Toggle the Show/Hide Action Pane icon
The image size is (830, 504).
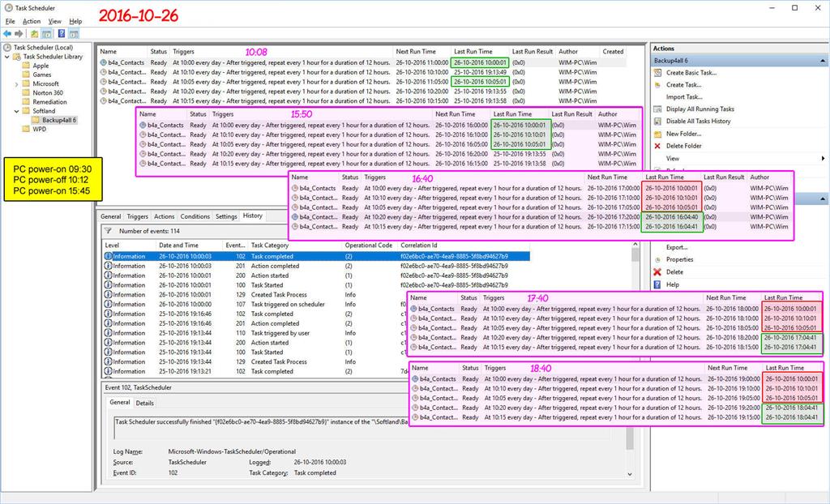pos(73,33)
